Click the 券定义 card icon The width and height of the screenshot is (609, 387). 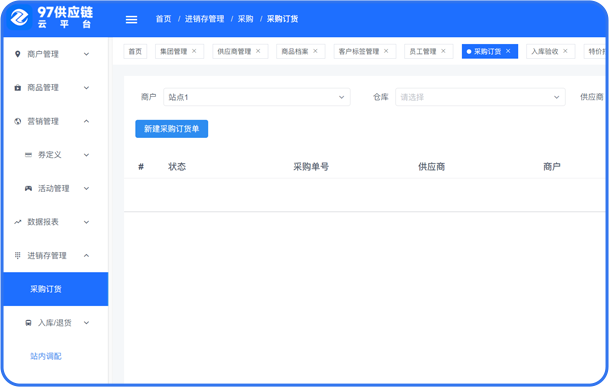[x=28, y=155]
